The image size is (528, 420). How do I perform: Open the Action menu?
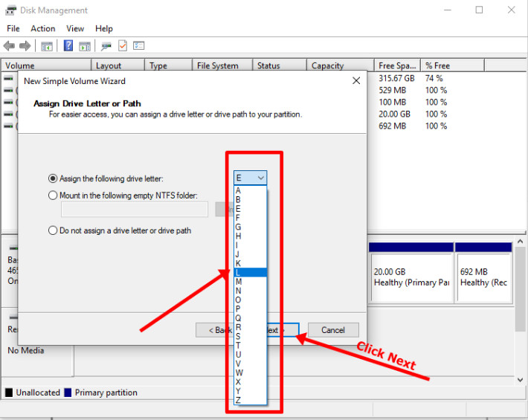coord(43,28)
